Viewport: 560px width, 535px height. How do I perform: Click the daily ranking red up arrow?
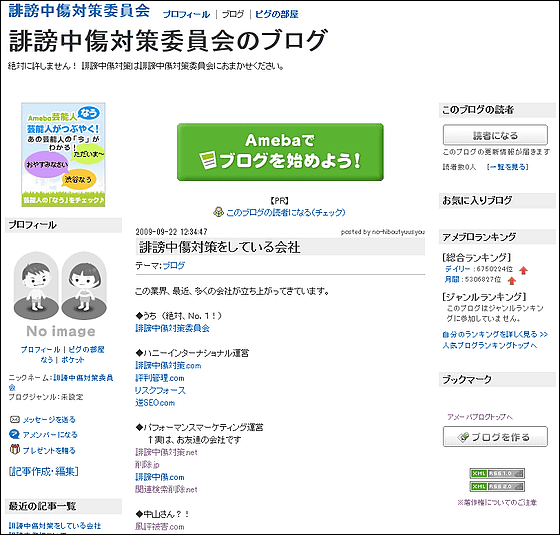524,270
